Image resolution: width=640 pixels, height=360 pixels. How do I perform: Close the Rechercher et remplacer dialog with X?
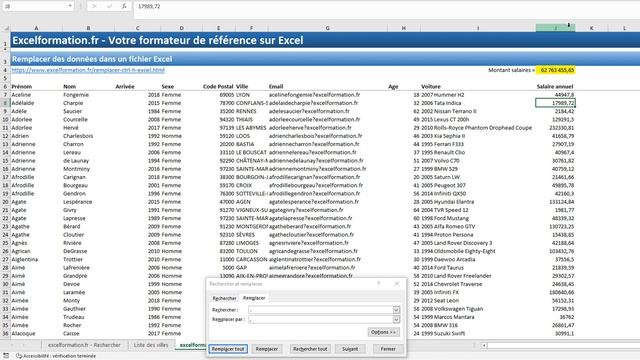coord(397,284)
